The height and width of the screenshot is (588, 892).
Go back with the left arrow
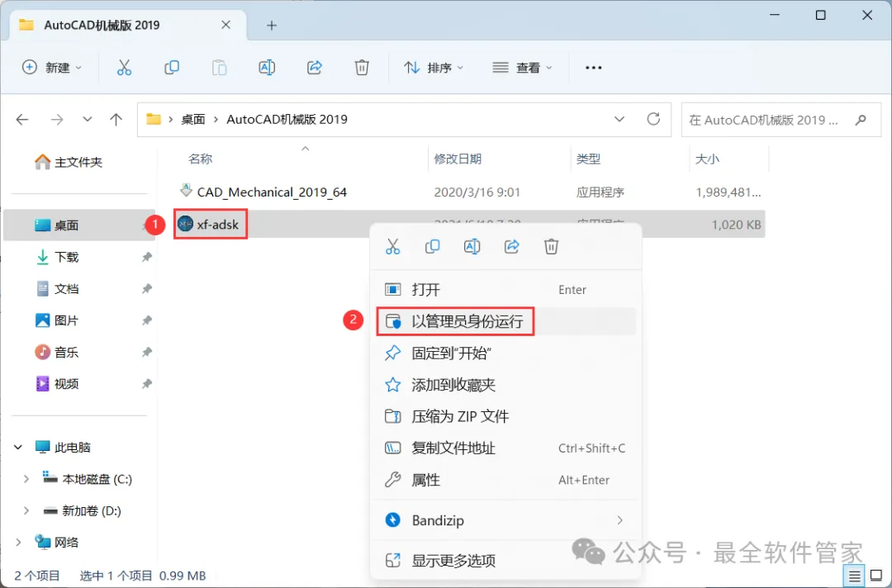22,120
